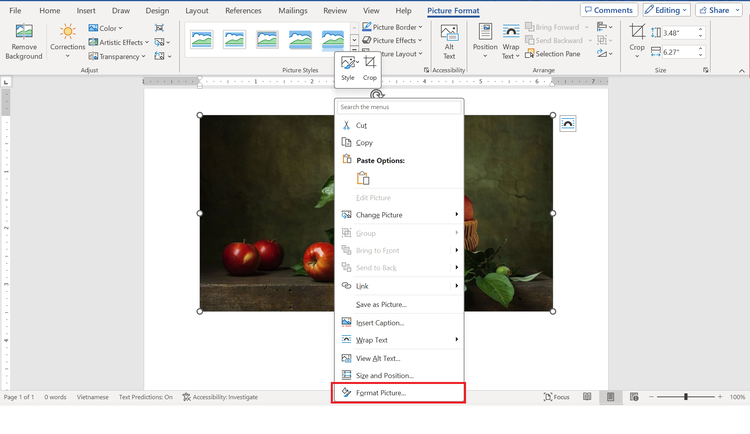Choose Size and Position menu item
The height and width of the screenshot is (434, 750).
[399, 376]
